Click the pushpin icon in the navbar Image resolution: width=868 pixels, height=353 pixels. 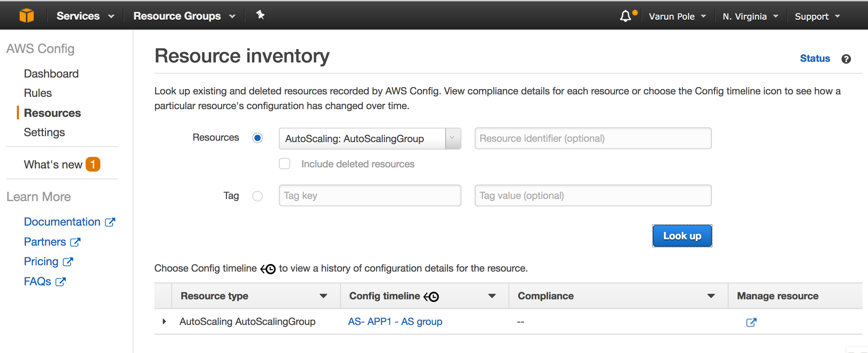pos(260,15)
